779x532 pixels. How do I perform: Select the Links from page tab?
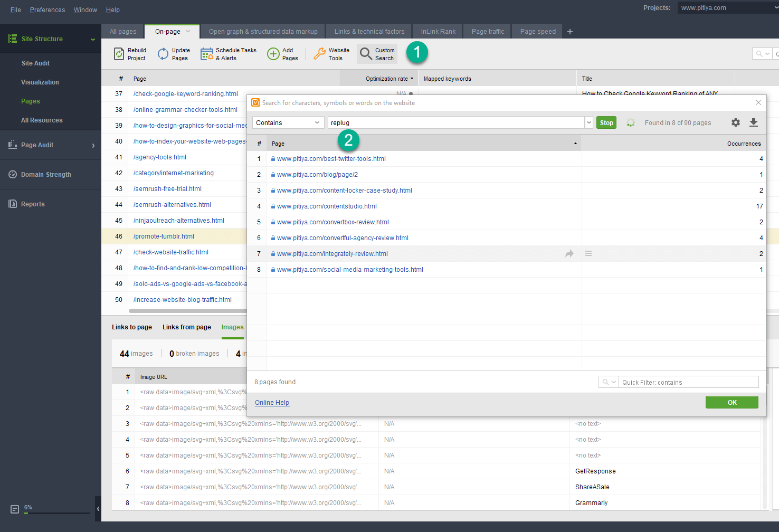187,327
